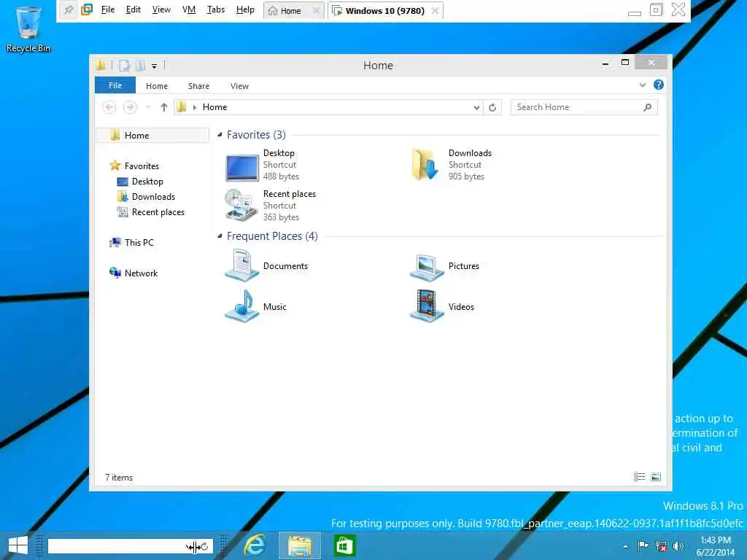The image size is (747, 560).
Task: Select Network in navigation pane
Action: [x=141, y=273]
